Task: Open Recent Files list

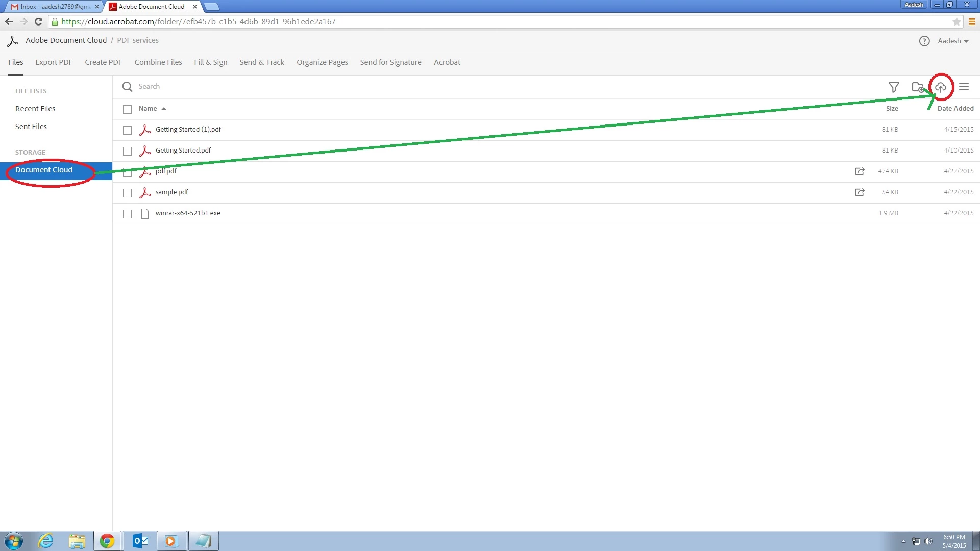Action: (x=35, y=109)
